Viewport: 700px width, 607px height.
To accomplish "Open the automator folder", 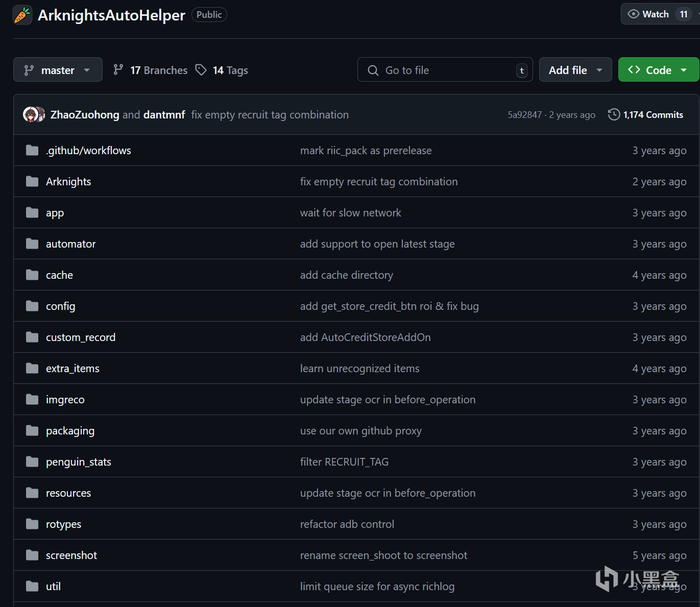I will [70, 244].
